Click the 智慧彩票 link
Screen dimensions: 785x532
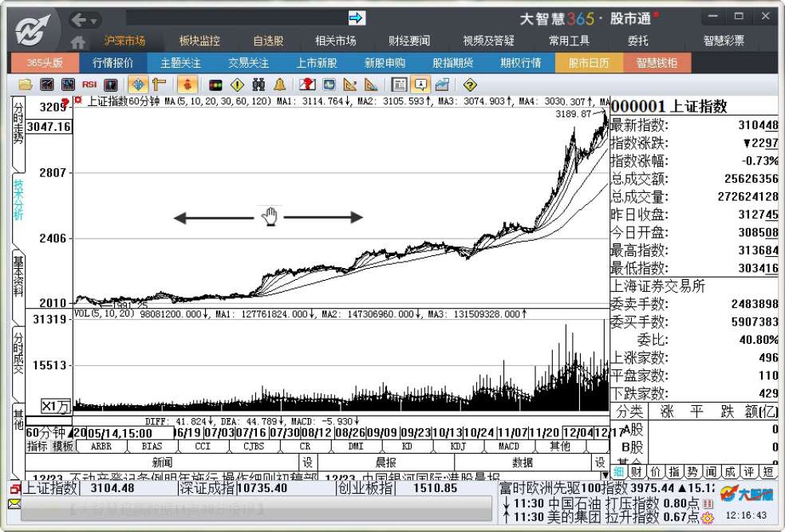click(x=724, y=41)
